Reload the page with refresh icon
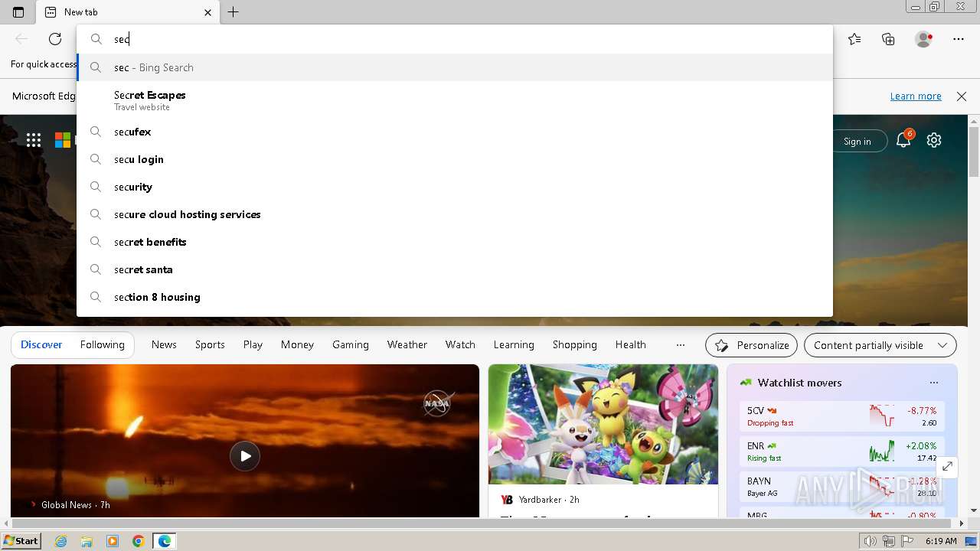The height and width of the screenshot is (551, 980). (55, 39)
